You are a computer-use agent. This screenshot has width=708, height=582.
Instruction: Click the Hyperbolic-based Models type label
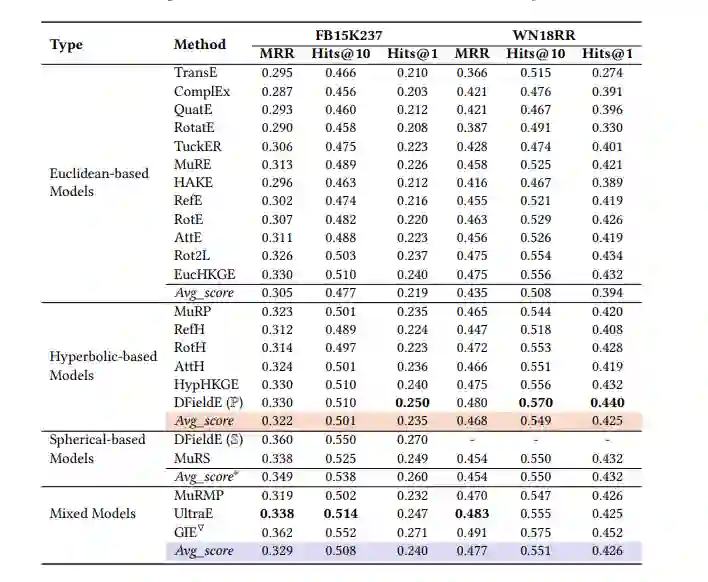point(99,366)
